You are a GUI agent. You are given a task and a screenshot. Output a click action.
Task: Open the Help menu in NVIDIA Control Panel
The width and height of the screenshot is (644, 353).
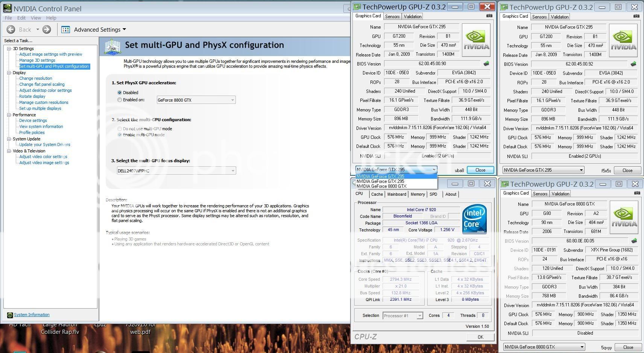point(51,18)
